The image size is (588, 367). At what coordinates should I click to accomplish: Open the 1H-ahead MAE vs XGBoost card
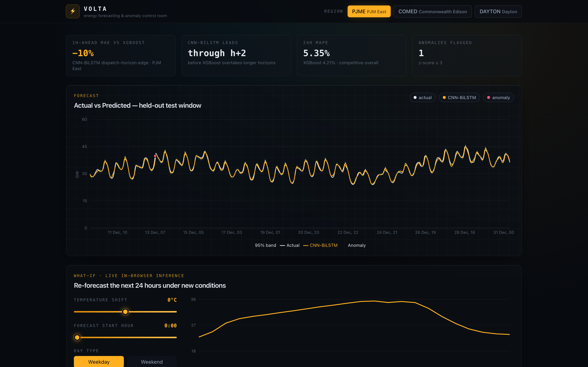tap(121, 56)
